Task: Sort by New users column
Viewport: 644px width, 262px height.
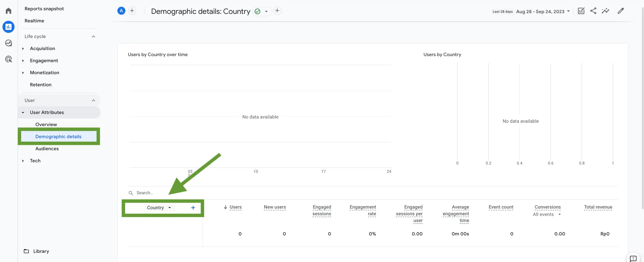Action: (275, 207)
